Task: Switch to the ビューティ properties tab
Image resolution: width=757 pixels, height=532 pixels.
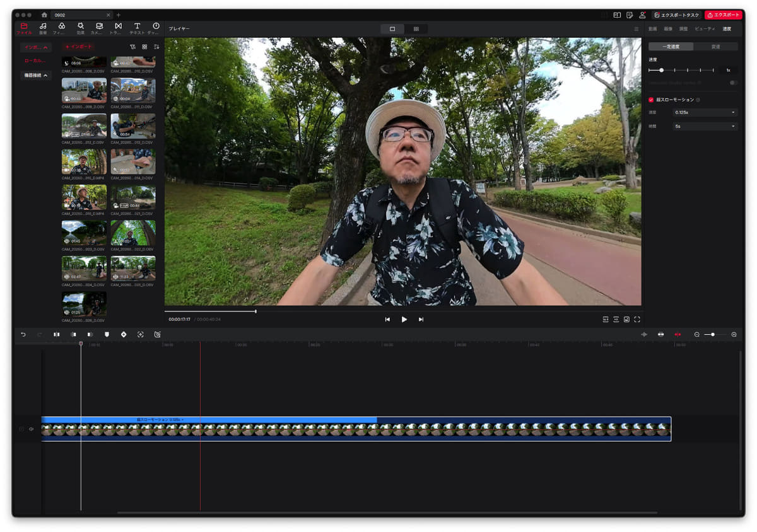Action: coord(705,29)
